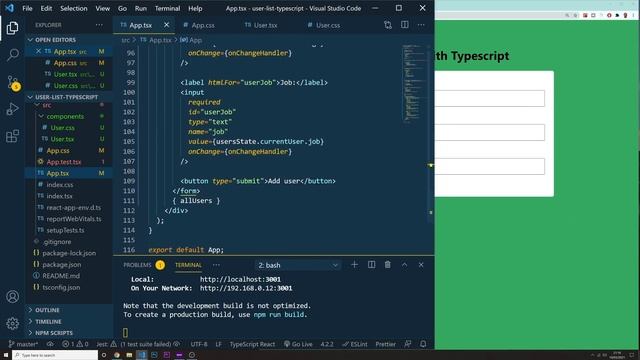Collapse the Open Editors section

coord(55,40)
